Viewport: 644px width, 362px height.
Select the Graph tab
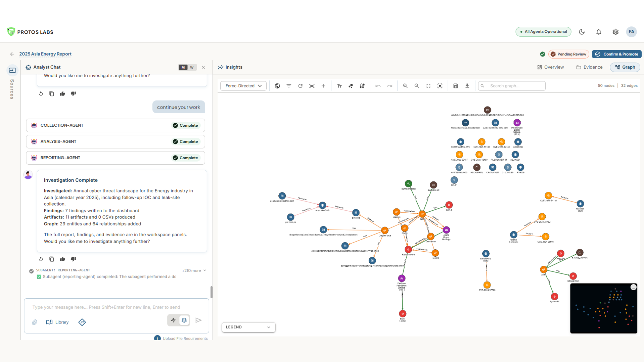click(x=625, y=67)
